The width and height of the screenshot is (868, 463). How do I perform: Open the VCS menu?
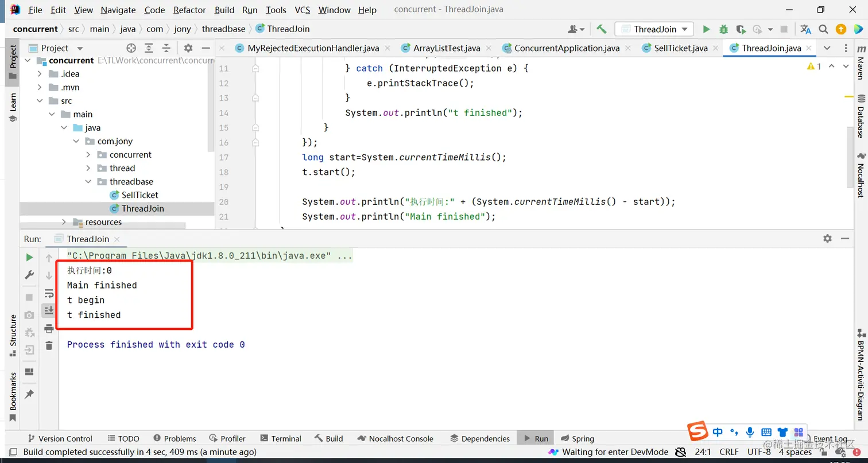(x=302, y=10)
